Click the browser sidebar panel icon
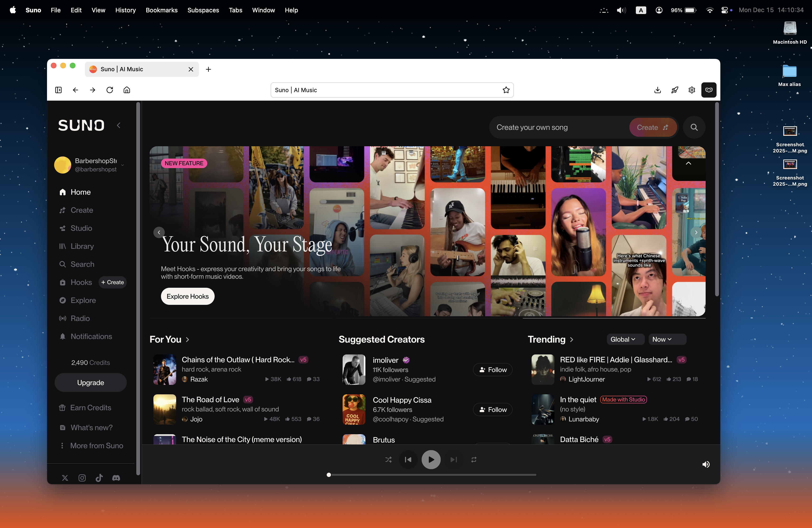Image resolution: width=812 pixels, height=528 pixels. [x=58, y=90]
